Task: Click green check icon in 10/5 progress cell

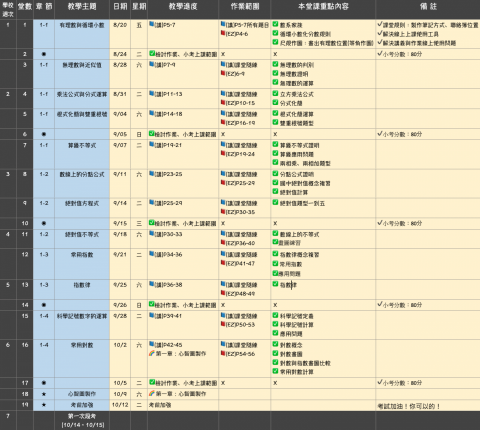Action: 152,382
